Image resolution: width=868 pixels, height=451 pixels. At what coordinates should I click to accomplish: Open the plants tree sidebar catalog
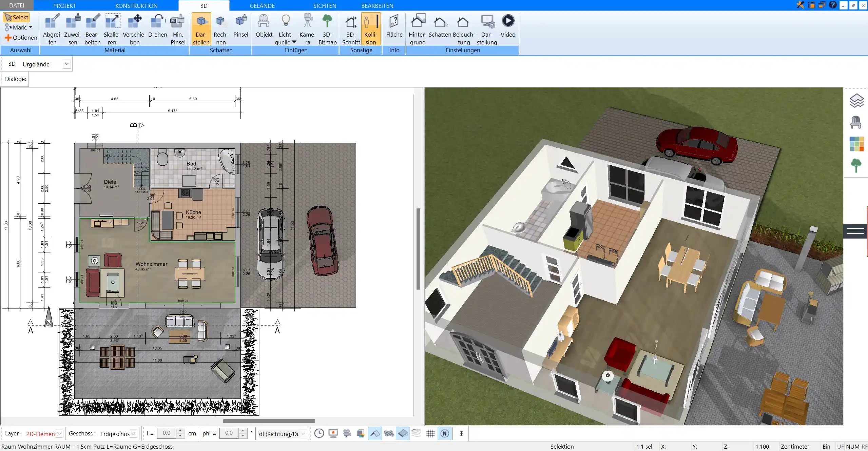856,166
